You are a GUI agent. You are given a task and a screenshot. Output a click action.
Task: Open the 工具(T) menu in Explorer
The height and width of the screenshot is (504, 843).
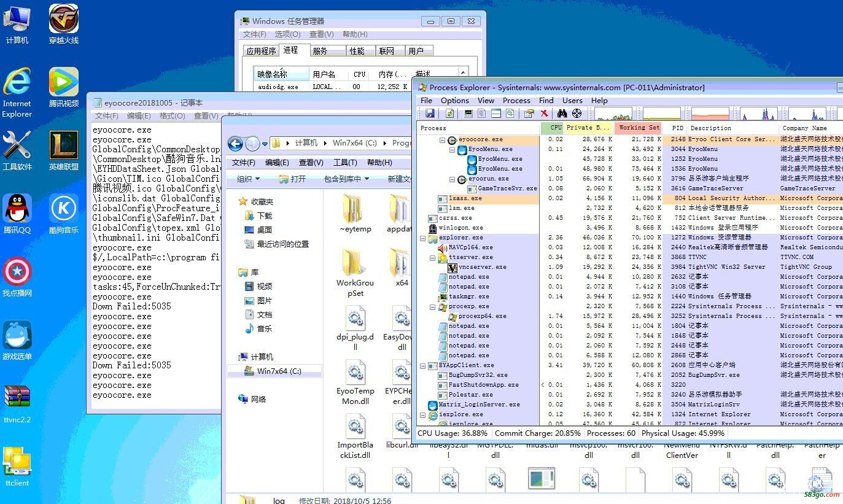pos(344,162)
